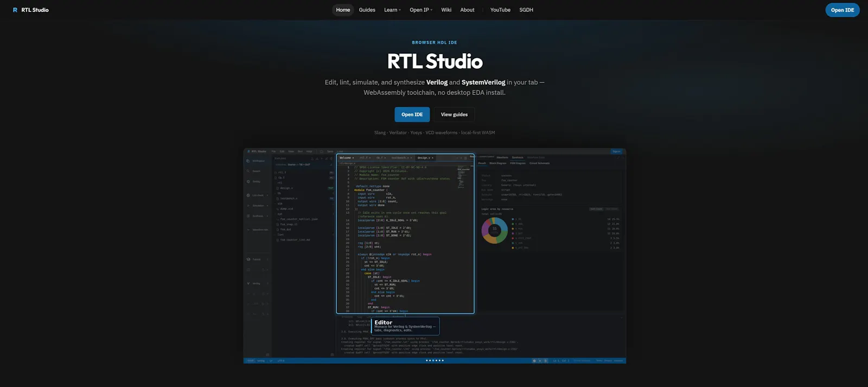Open the SGDH link in header
868x387 pixels.
click(x=526, y=10)
